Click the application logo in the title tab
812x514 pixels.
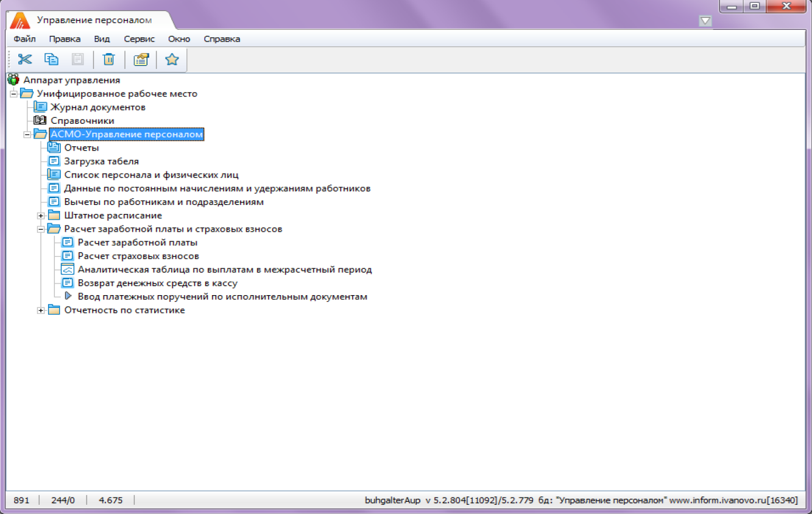coord(19,20)
